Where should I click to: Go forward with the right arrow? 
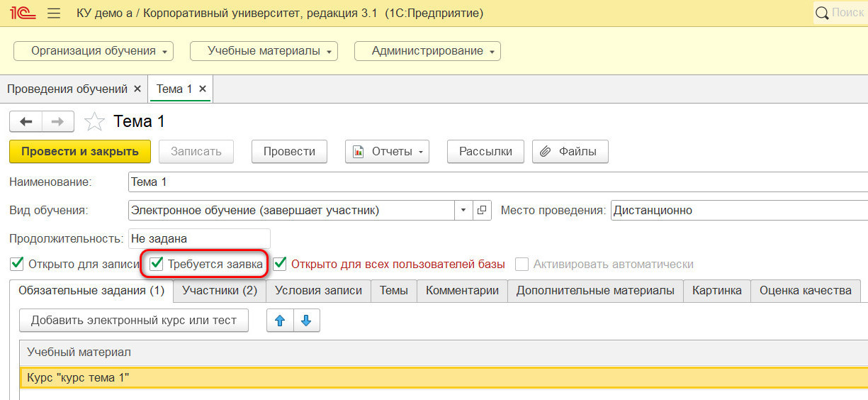point(58,121)
